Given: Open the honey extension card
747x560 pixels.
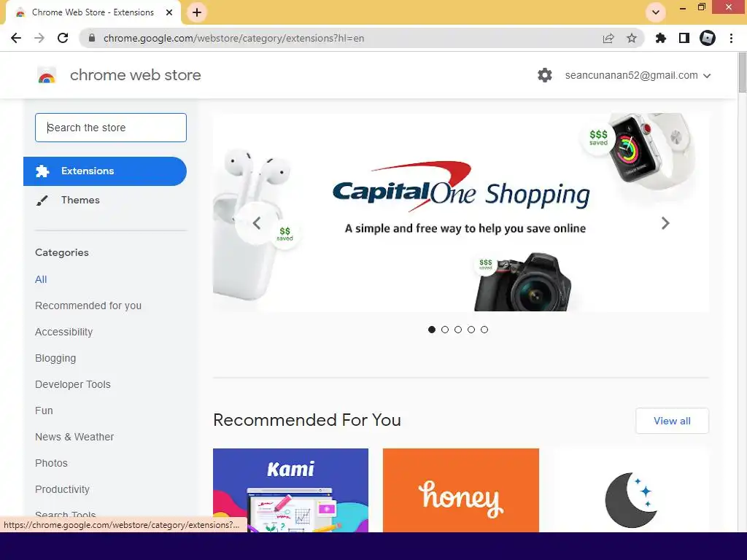Looking at the screenshot, I should [x=461, y=490].
